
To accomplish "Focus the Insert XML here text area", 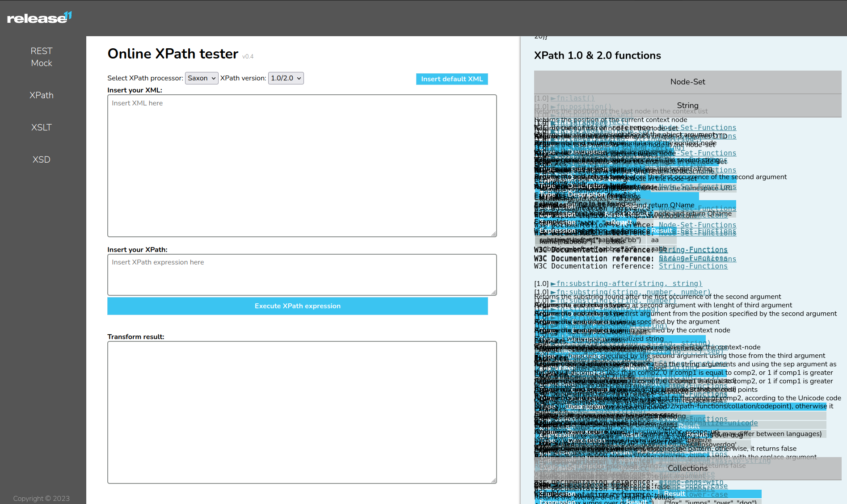I will point(302,165).
